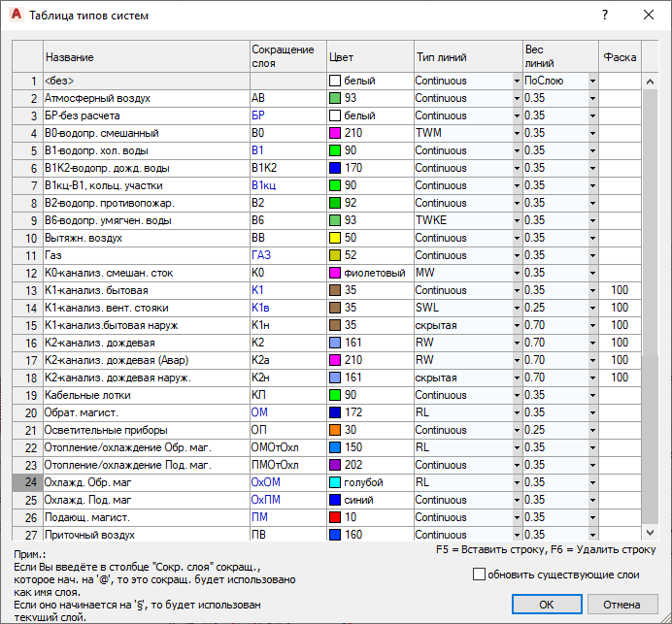Open line type dropdown for Атмосферный воздух

tap(517, 99)
